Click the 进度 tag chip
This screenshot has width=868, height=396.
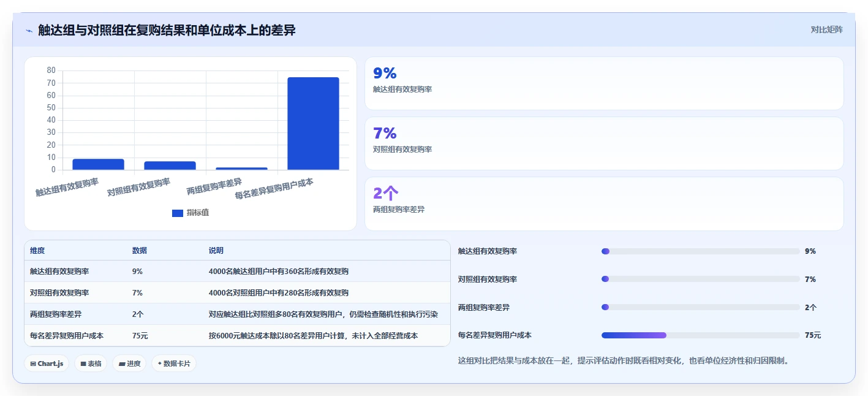pos(129,364)
